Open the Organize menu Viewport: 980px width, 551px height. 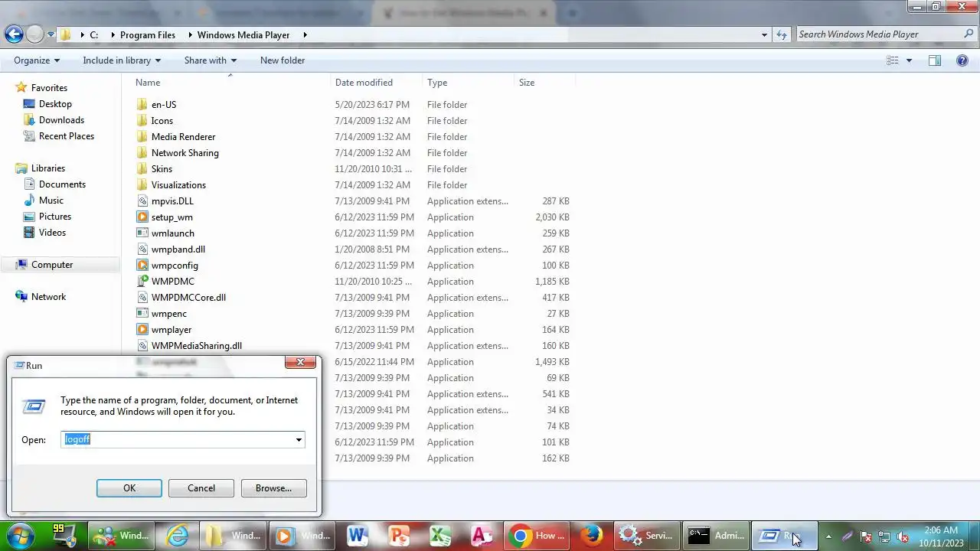tap(36, 60)
